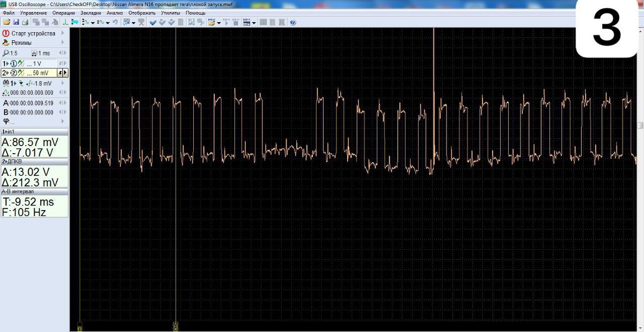Viewport: 644px width, 332px height.
Task: Click the channel 2 green waveform icon
Action: click(20, 73)
